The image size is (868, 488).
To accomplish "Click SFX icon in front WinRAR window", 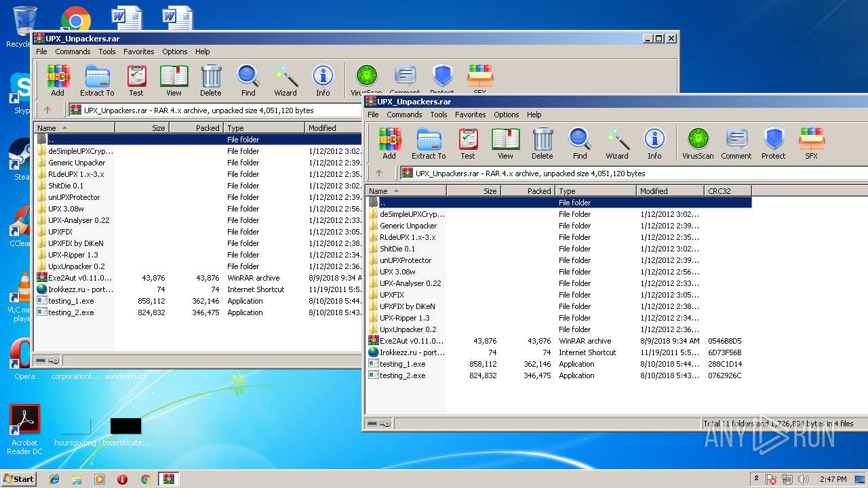I will coord(812,144).
